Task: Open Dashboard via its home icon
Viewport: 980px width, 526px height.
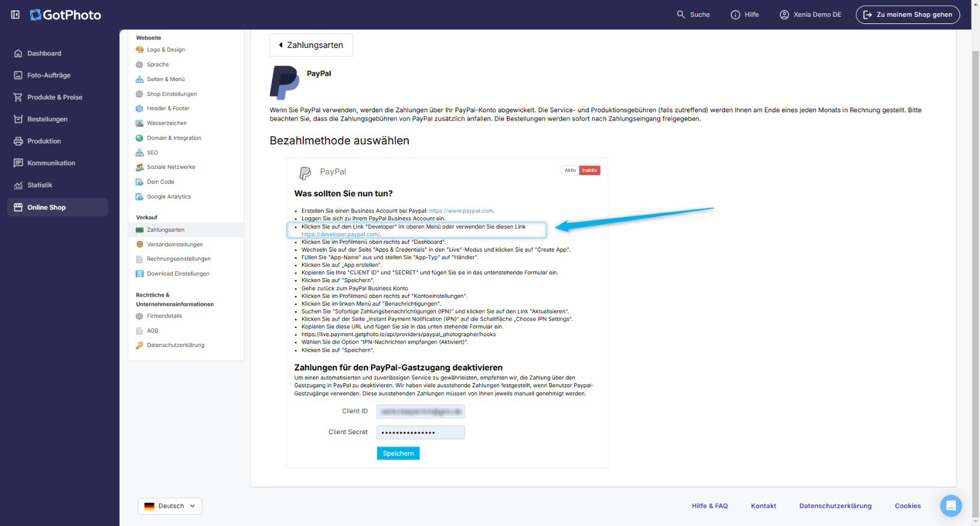Action: pos(18,53)
